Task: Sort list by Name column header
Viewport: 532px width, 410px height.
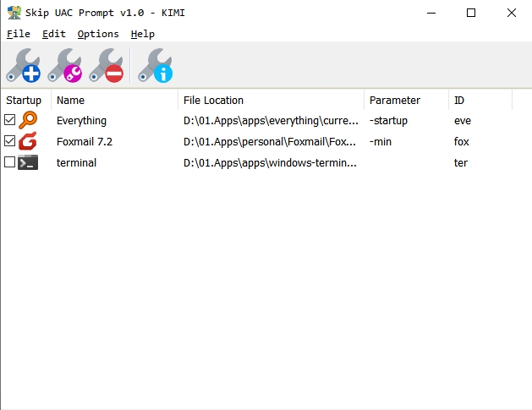Action: click(114, 101)
